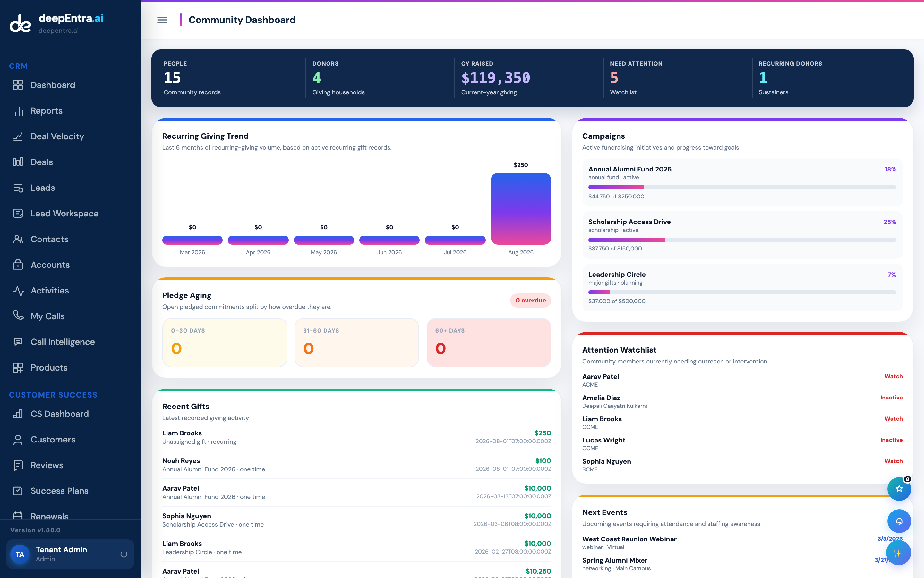Select the 0-30 Days pledge card

[225, 343]
